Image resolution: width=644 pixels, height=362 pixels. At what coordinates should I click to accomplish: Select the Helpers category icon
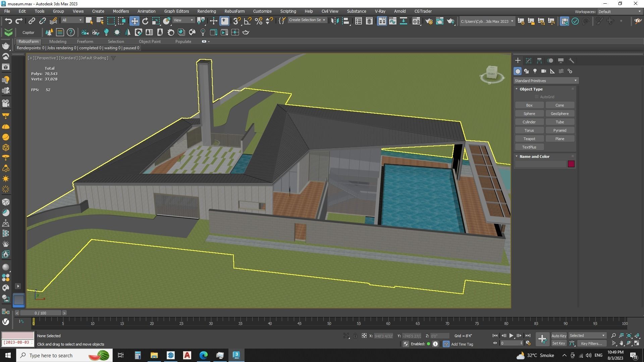tap(552, 71)
